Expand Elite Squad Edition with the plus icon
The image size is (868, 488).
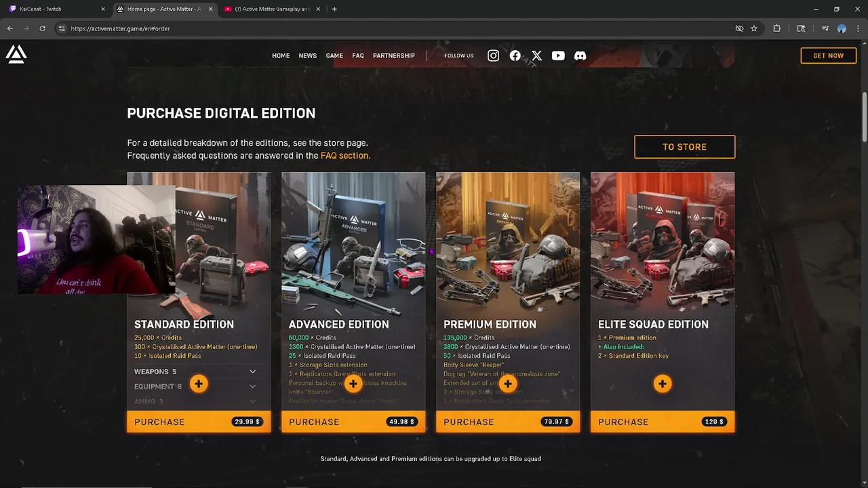click(663, 384)
